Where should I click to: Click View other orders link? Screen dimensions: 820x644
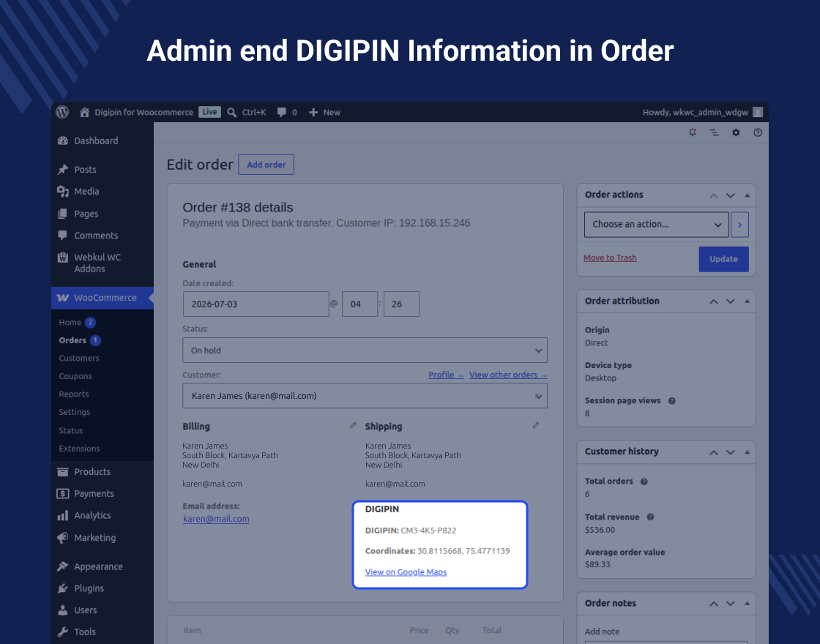coord(508,375)
